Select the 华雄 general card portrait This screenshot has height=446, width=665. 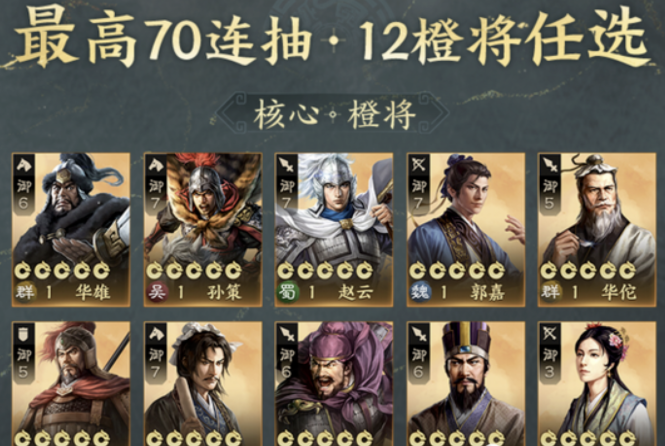pos(71,229)
